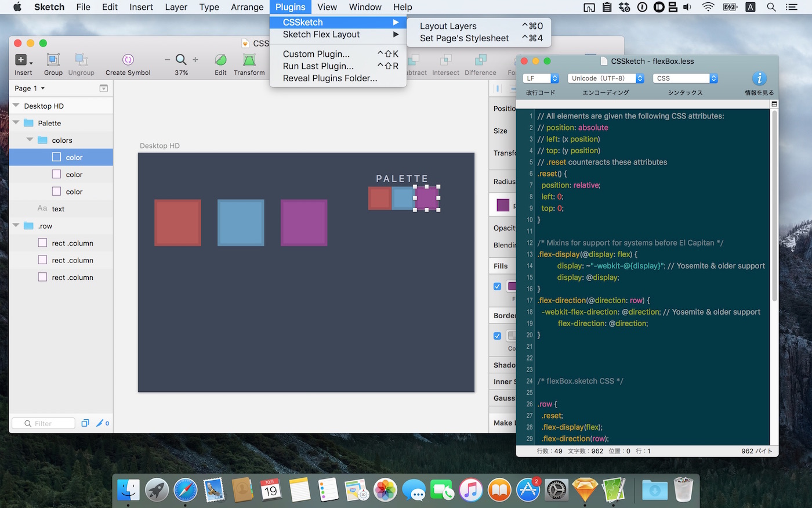Collapse the Palette group in layer list
Viewport: 812px width, 508px height.
(16, 123)
